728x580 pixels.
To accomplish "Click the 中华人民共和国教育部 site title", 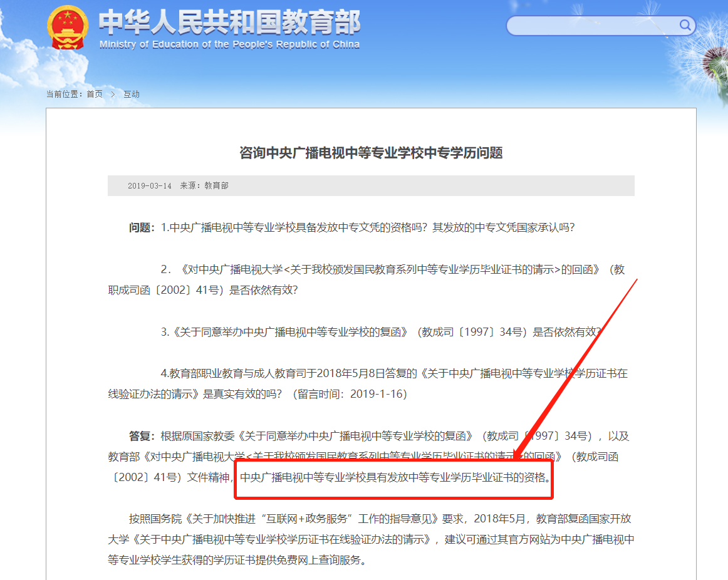I will click(x=229, y=23).
